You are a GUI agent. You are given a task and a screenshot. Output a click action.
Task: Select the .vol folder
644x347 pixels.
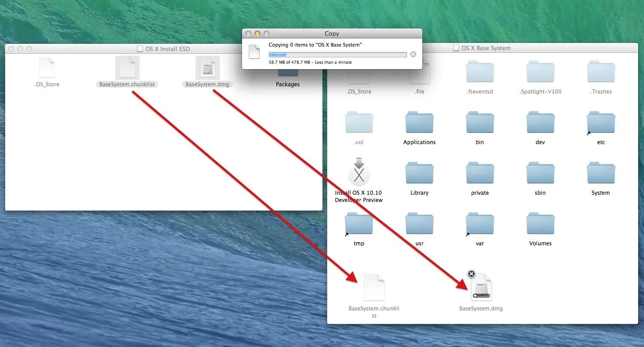[x=359, y=122]
